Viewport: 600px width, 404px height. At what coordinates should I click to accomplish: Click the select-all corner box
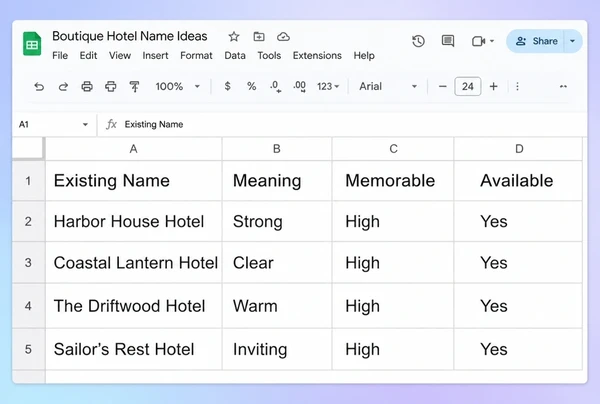pyautogui.click(x=28, y=148)
